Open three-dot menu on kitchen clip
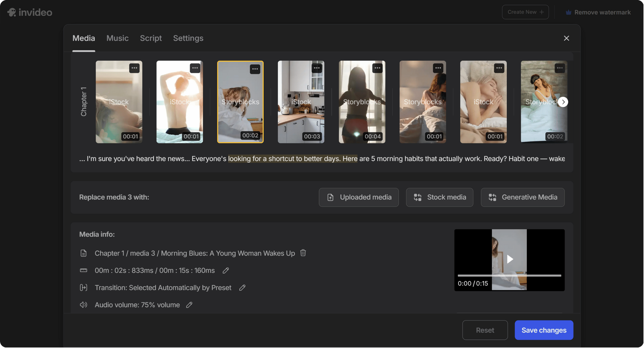This screenshot has width=644, height=348. pyautogui.click(x=316, y=68)
